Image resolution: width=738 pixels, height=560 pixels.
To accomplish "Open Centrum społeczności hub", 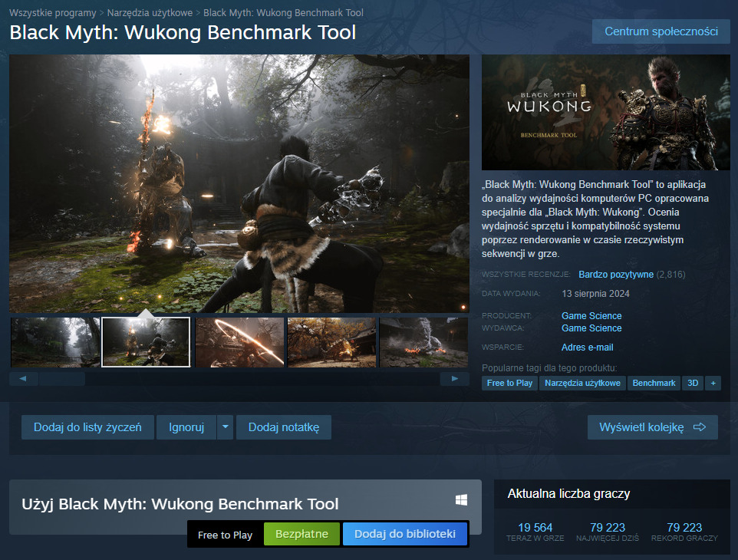I will [x=661, y=31].
